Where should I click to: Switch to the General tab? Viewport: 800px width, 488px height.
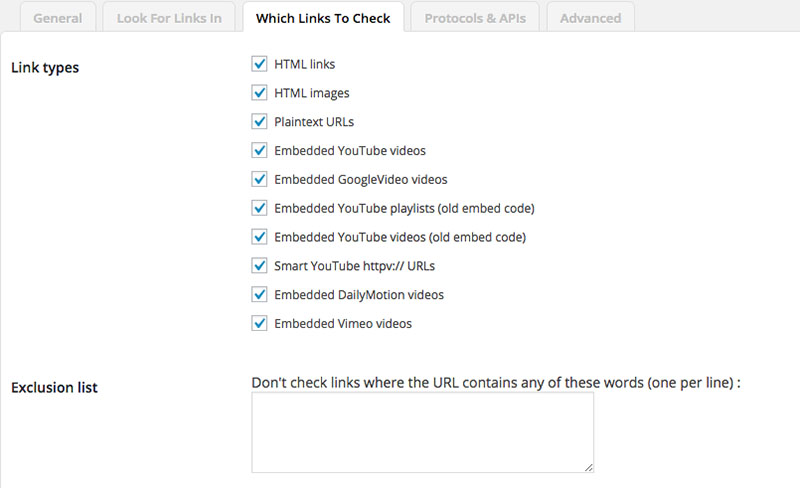click(x=58, y=18)
